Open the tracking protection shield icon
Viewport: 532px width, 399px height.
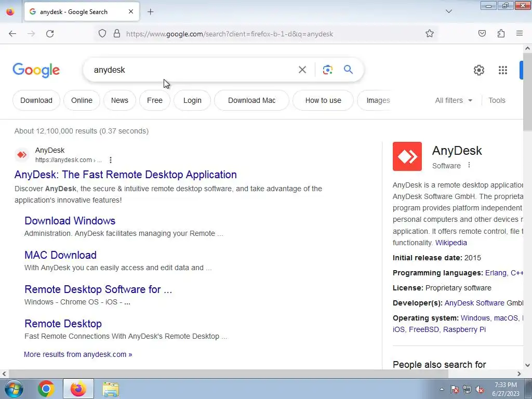102,34
